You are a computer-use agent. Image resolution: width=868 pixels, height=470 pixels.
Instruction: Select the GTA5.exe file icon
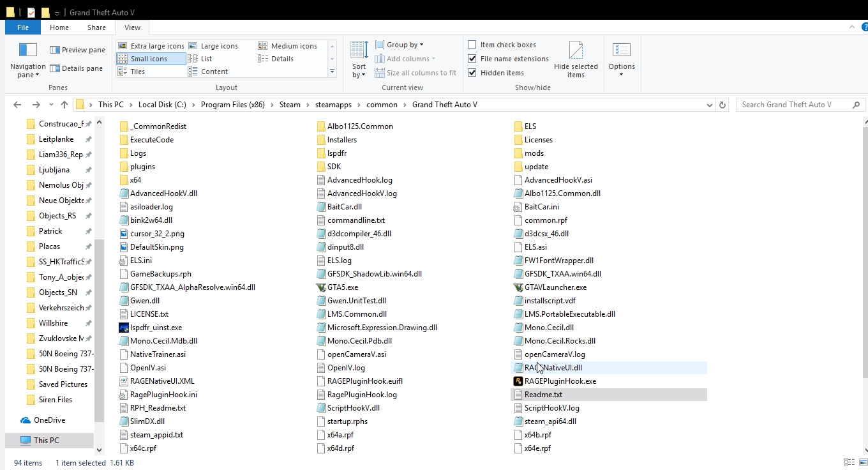(322, 287)
